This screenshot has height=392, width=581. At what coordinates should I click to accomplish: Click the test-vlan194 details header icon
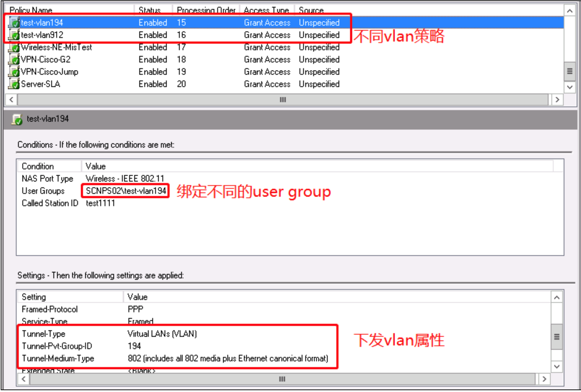pyautogui.click(x=17, y=119)
